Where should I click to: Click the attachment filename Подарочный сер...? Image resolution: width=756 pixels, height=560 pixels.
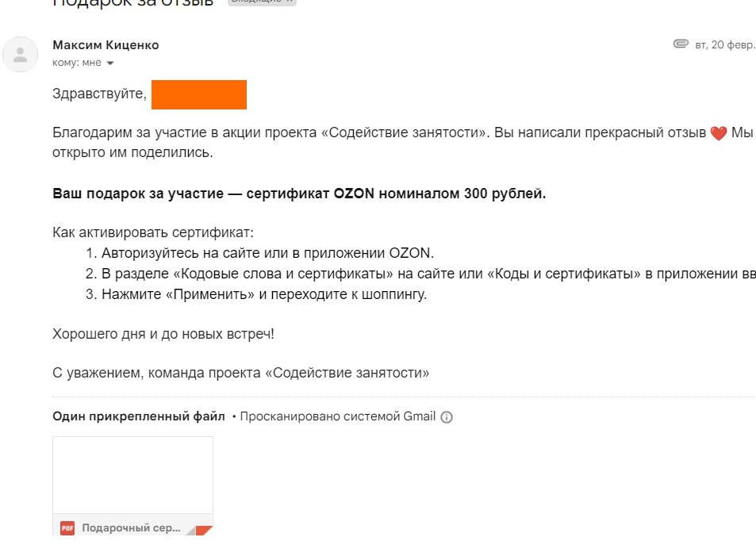pos(131,528)
